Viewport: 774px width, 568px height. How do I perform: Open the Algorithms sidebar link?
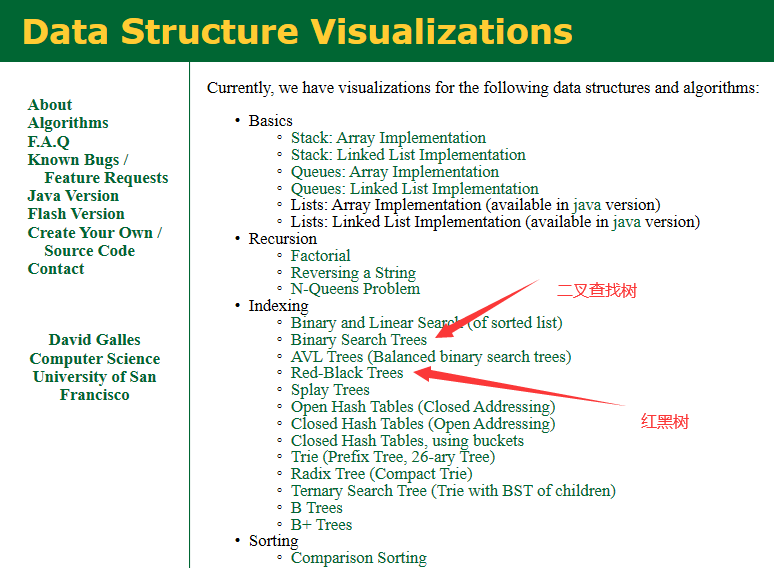pos(68,123)
